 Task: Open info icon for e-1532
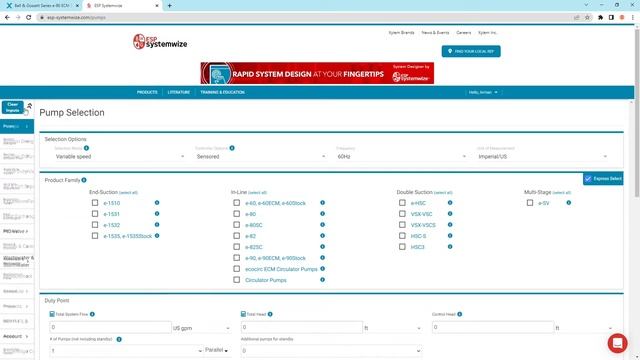pos(157,225)
